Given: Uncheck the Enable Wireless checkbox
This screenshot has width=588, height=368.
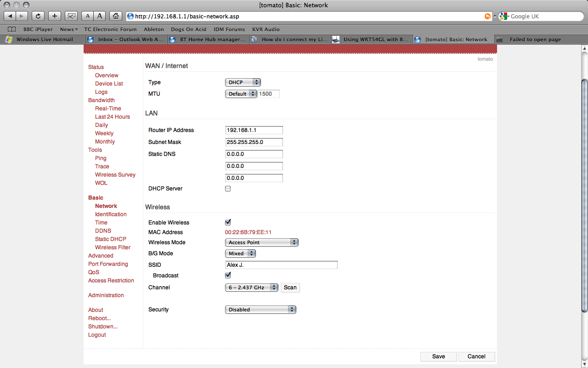Looking at the screenshot, I should tap(228, 223).
